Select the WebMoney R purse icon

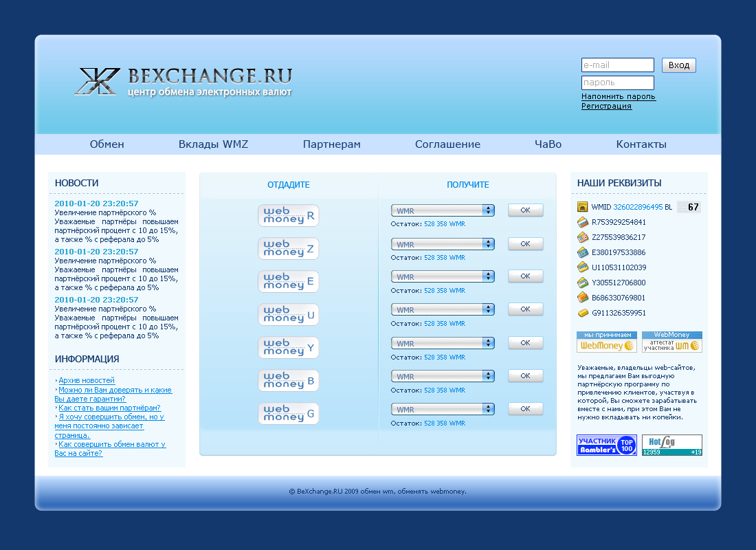click(288, 215)
